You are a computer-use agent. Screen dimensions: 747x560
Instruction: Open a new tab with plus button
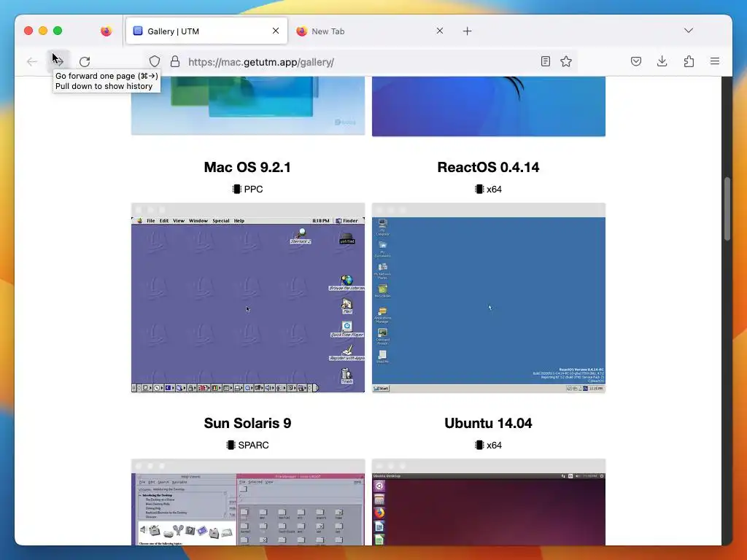[x=468, y=31]
